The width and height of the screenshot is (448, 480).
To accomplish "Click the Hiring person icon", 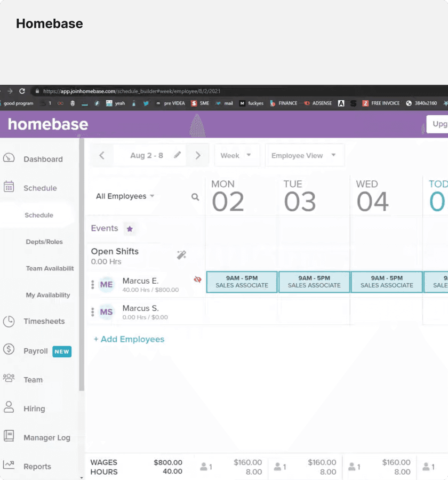I will (9, 407).
